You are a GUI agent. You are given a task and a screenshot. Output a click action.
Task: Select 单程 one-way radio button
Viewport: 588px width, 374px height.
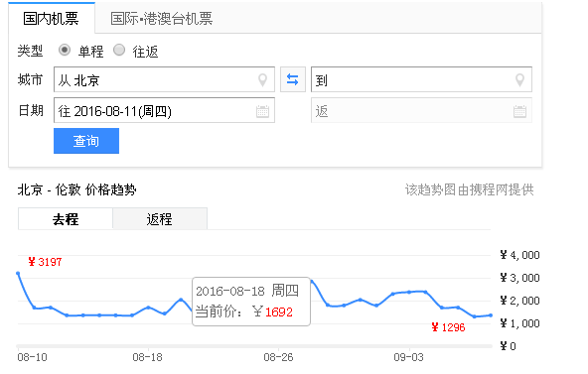click(x=65, y=50)
